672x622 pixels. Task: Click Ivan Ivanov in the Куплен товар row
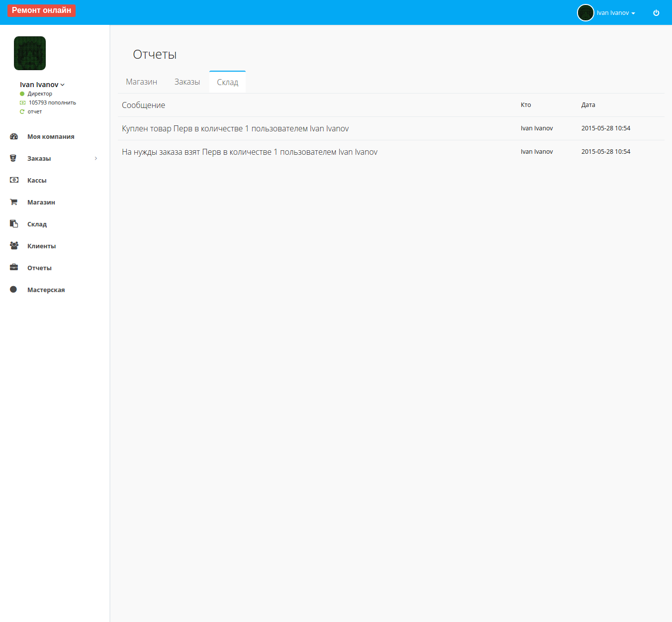point(537,128)
